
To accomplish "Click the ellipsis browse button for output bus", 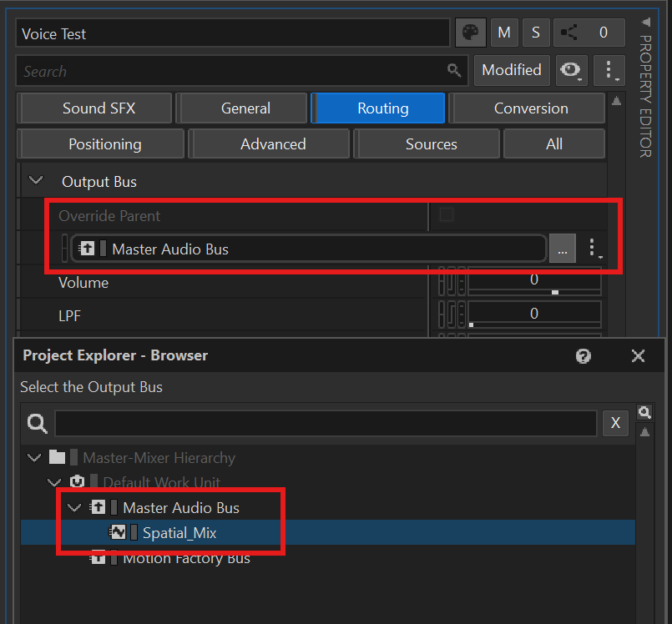I will tap(563, 249).
